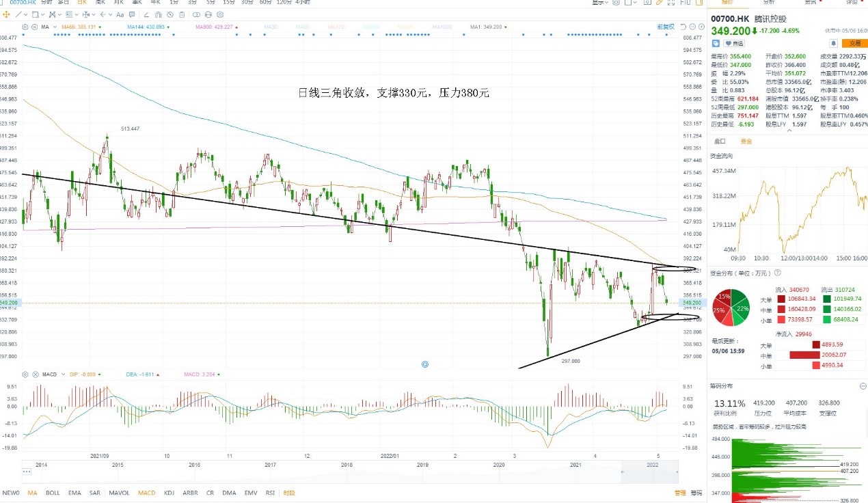Select the rectangle shape drawing tool
The height and width of the screenshot is (503, 868).
click(35, 15)
